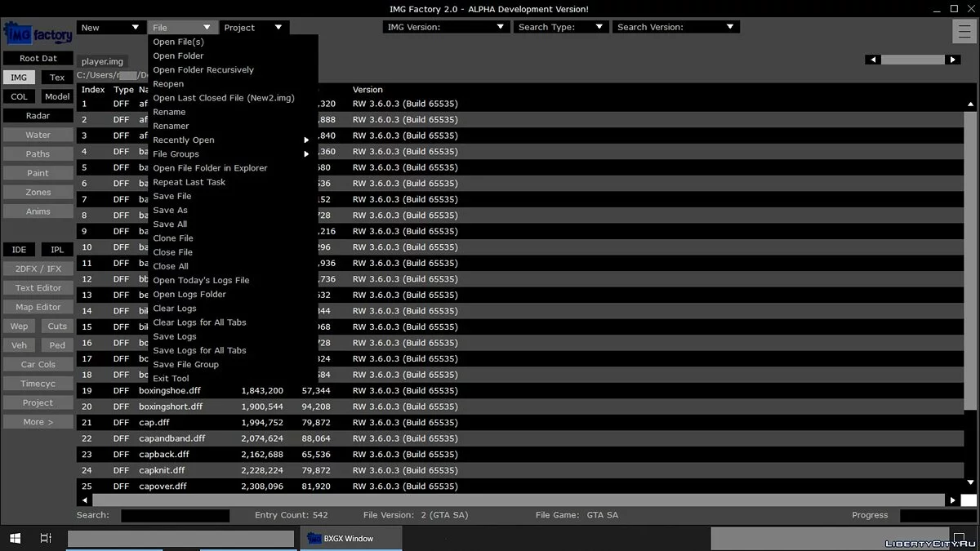Choose Open Folder Recursively from File menu
The height and width of the screenshot is (551, 980).
pyautogui.click(x=203, y=70)
